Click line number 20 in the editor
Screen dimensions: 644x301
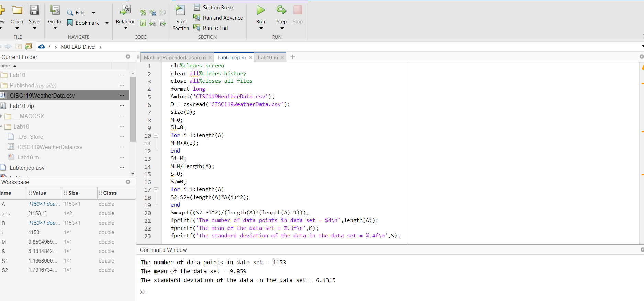tap(147, 213)
